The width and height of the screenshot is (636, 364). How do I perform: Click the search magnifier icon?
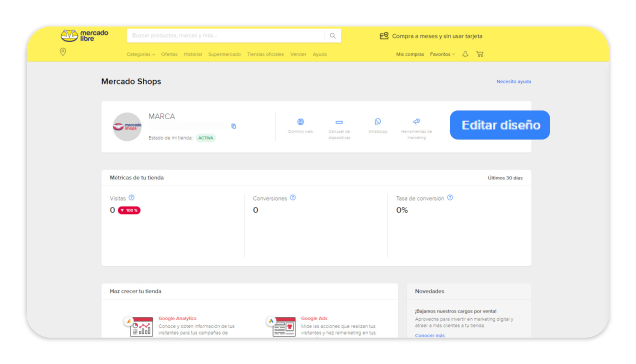point(333,36)
